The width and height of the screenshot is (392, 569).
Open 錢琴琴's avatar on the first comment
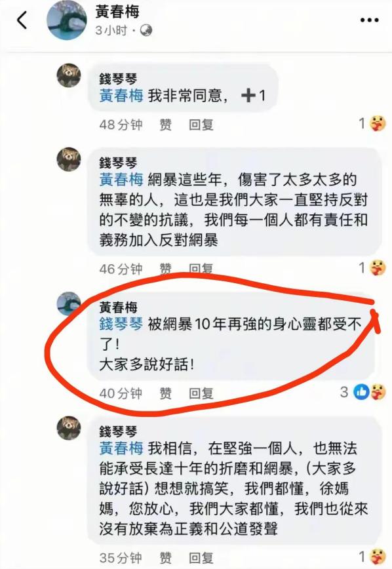click(69, 75)
